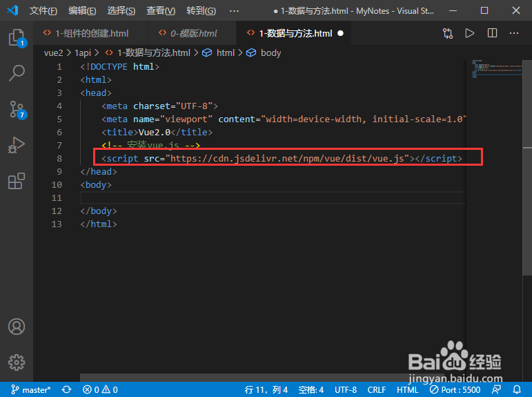Open the 编辑(E) menu
Viewport: 532px width, 397px height.
click(82, 11)
